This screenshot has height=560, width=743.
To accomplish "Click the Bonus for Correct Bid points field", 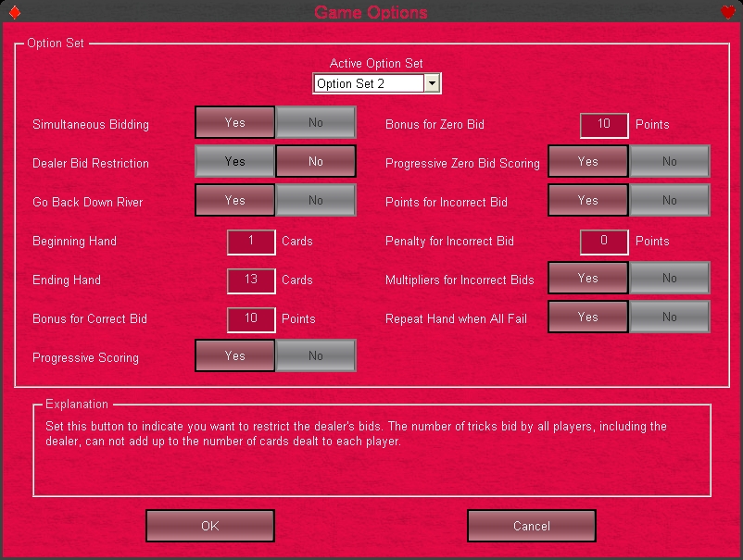I will pyautogui.click(x=251, y=319).
